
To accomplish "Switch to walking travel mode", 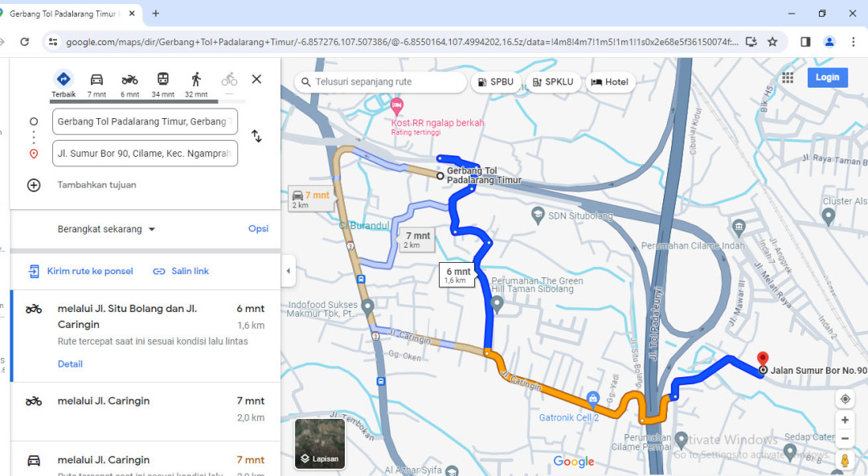I will coord(196,80).
